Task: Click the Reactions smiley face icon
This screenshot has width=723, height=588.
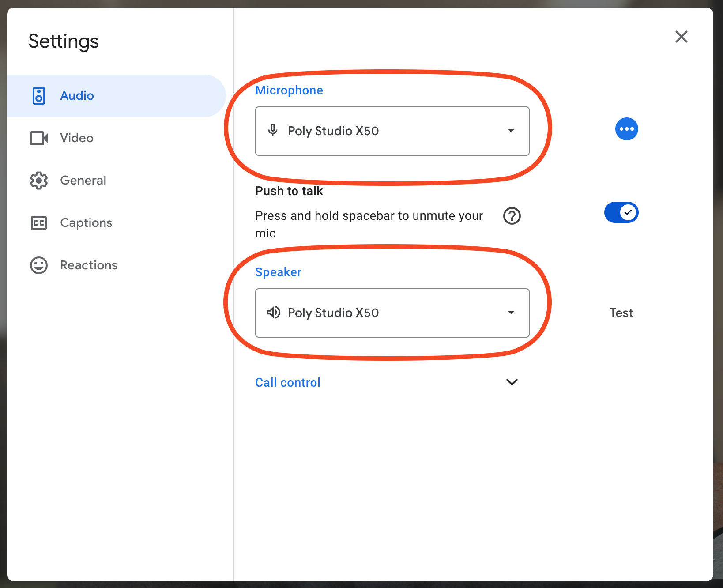Action: click(x=39, y=265)
